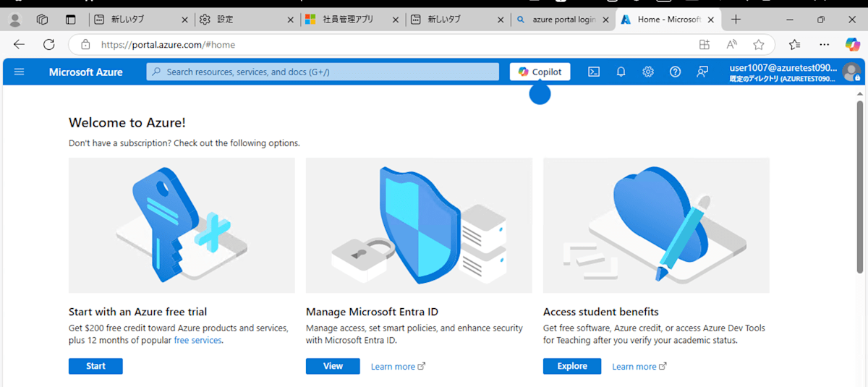The width and height of the screenshot is (868, 387).
Task: Open Learn more for student benefits
Action: (x=639, y=367)
